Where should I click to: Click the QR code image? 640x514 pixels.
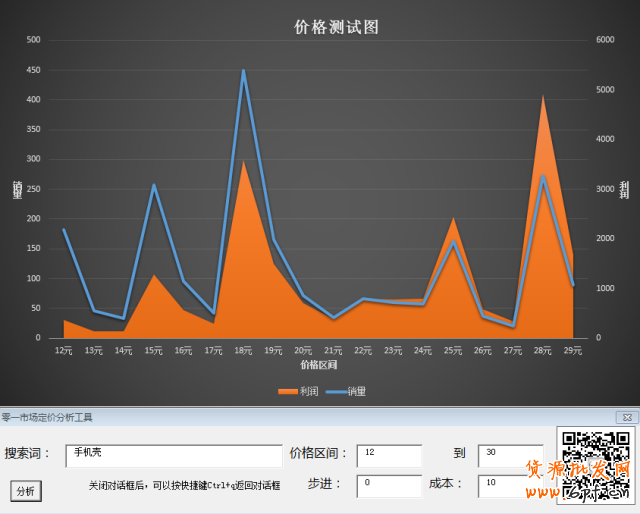coord(596,464)
